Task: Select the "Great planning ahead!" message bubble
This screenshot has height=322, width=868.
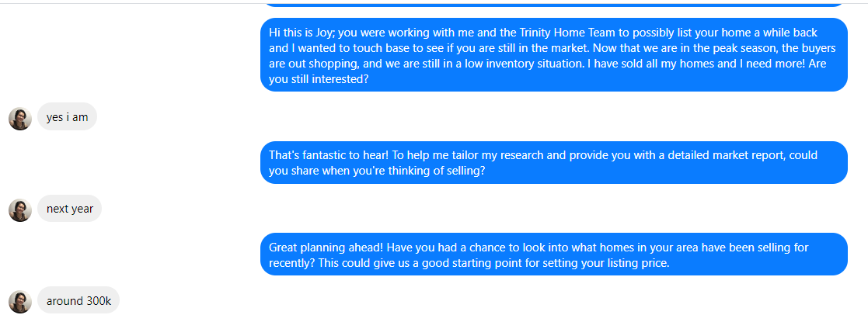Action: [553, 254]
